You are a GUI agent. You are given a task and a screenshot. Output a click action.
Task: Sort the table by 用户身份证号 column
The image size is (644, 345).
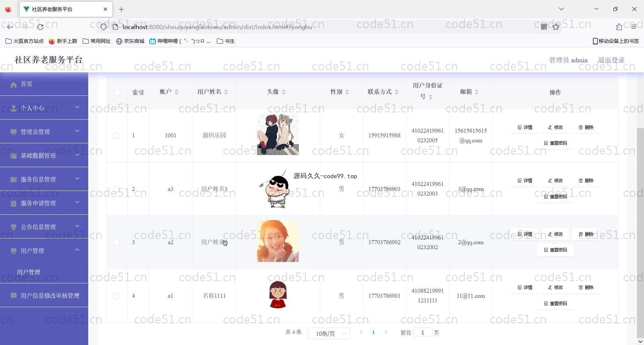pyautogui.click(x=431, y=97)
